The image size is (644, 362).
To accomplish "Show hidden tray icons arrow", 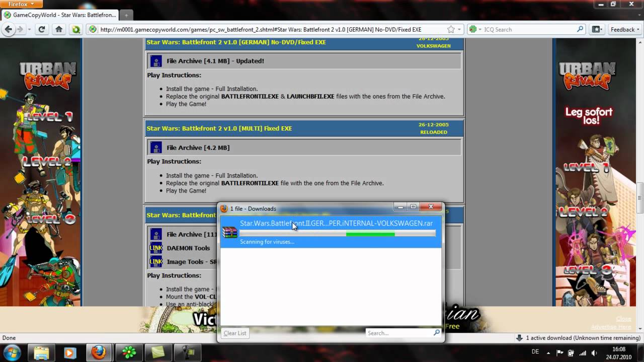I will (548, 352).
